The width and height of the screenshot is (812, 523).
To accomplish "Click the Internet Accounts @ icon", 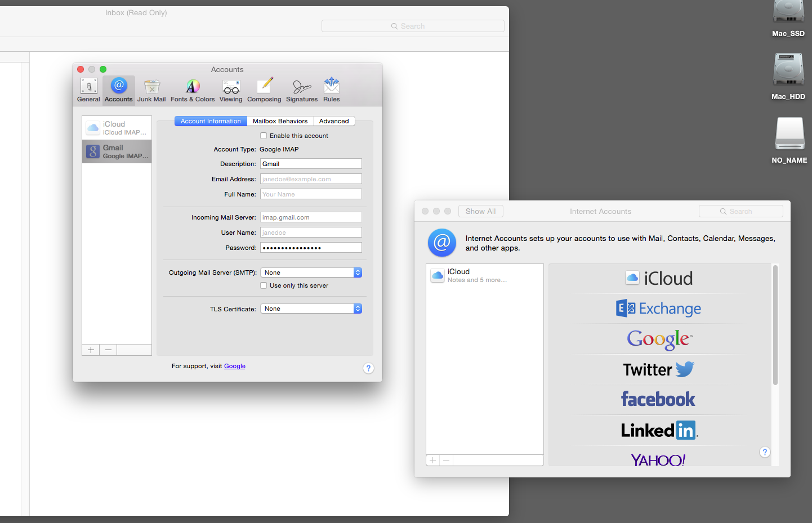I will click(442, 243).
